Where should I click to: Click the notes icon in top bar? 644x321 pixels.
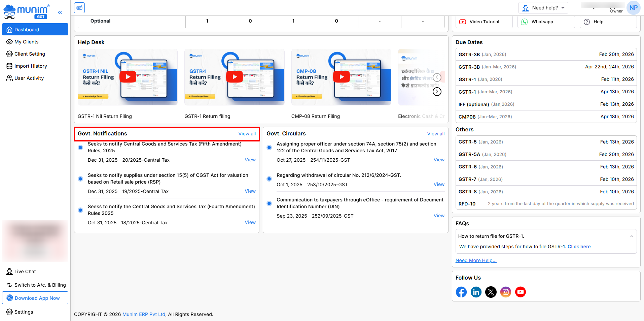tap(79, 8)
